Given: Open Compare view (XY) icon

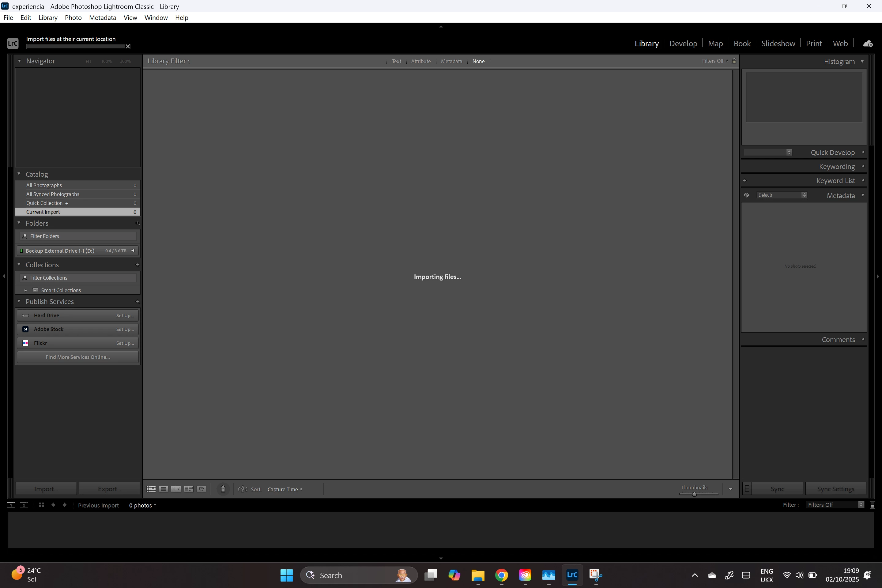Looking at the screenshot, I should [x=176, y=489].
